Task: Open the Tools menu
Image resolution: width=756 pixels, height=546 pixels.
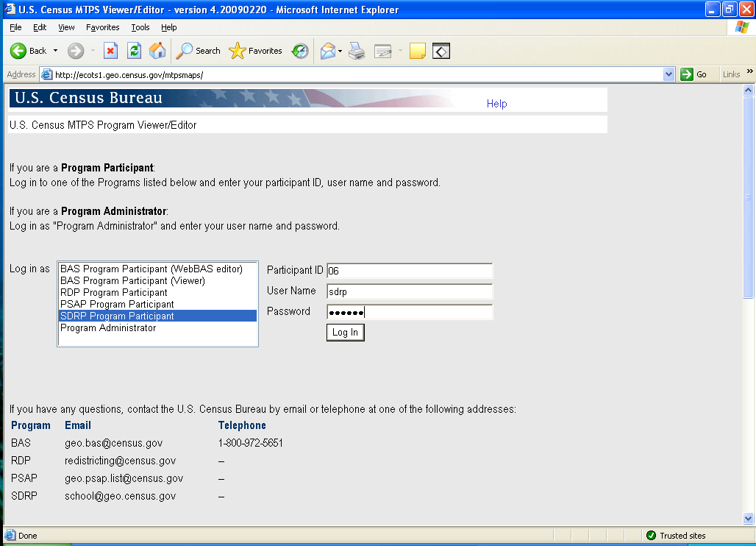Action: click(140, 27)
